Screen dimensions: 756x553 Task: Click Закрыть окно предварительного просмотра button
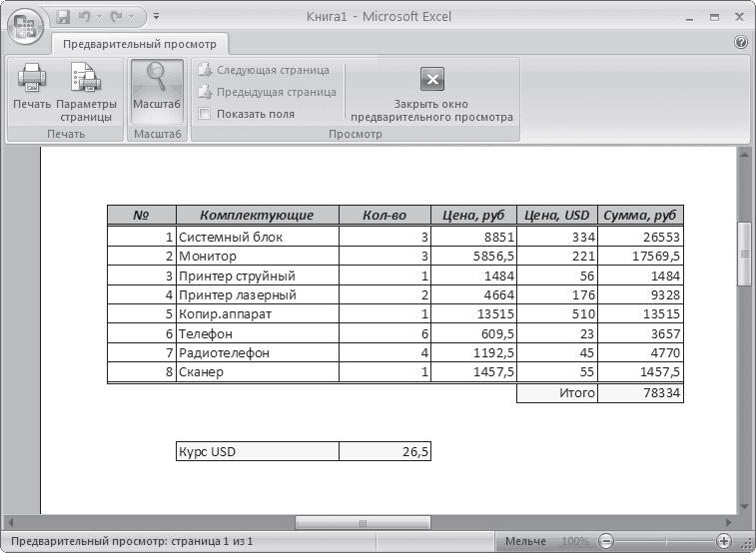point(432,94)
